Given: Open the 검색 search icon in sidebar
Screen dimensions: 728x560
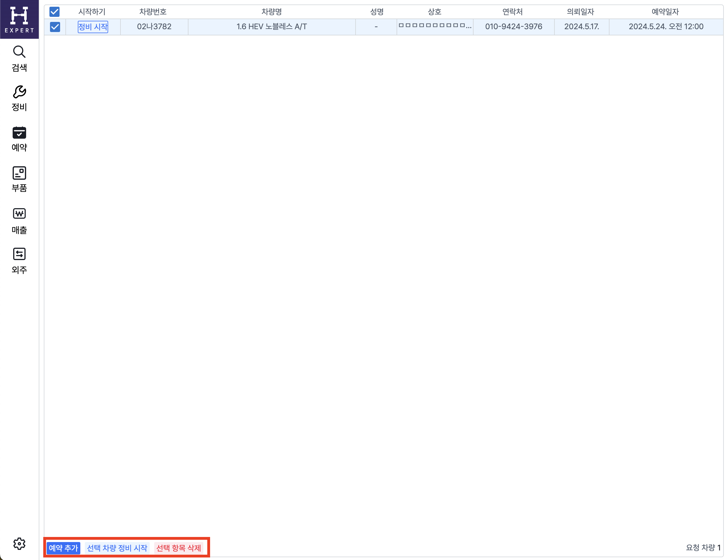Looking at the screenshot, I should (x=19, y=52).
